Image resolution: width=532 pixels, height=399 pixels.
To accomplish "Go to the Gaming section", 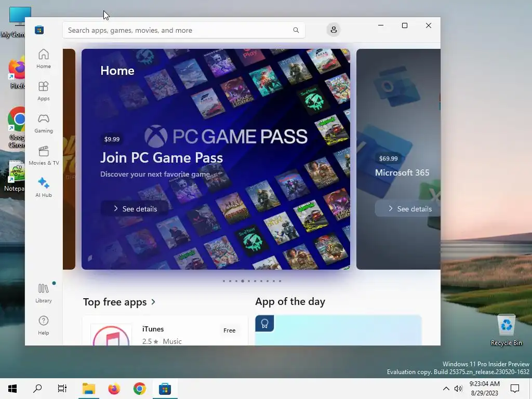I will pos(44,123).
